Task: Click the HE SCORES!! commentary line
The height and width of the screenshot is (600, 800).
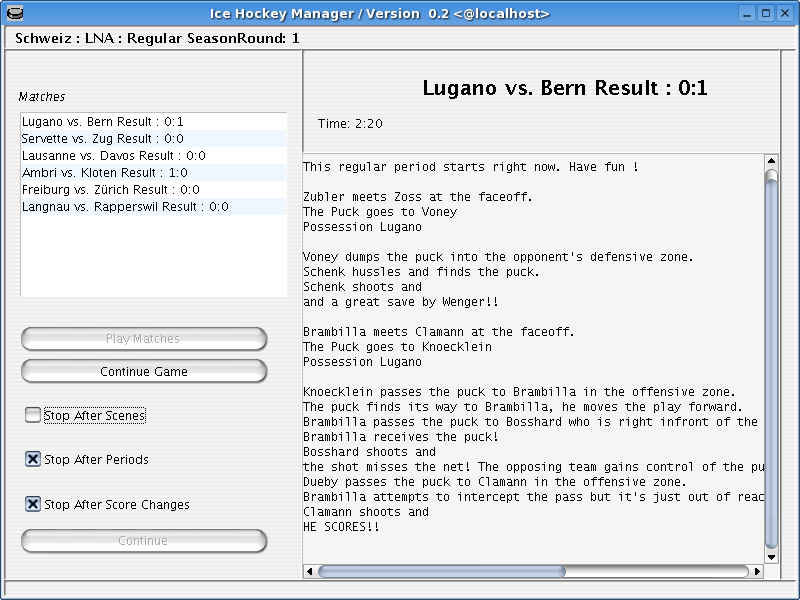Action: [x=341, y=527]
